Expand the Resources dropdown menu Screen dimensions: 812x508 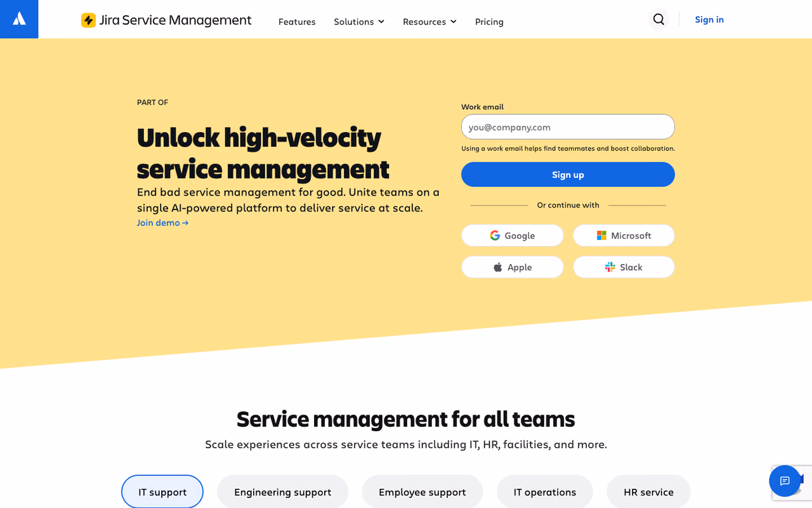[429, 22]
